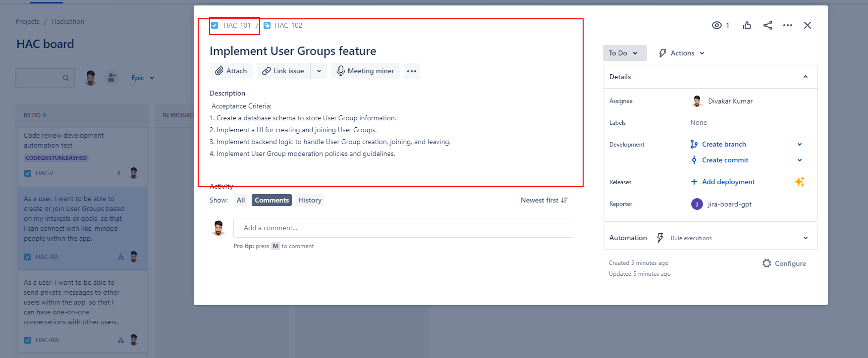Click the task type icon next to HAC-101 breadcrumb
This screenshot has height=358, width=868.
[x=215, y=25]
